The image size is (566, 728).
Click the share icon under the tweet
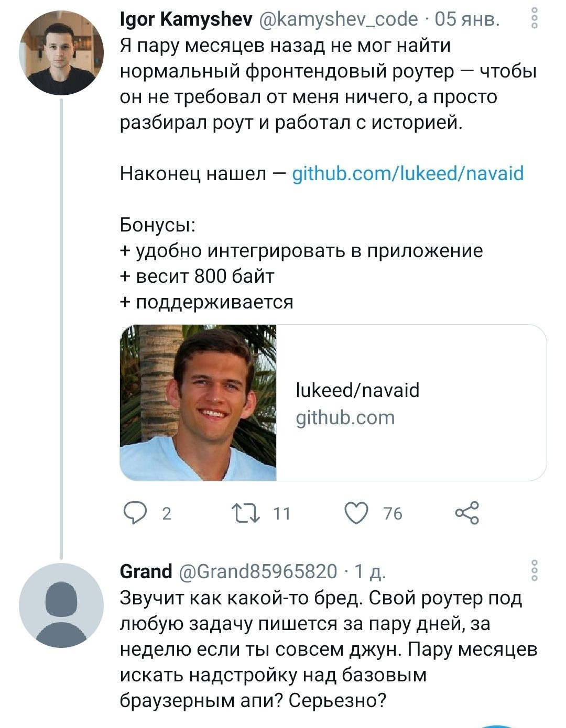466,513
